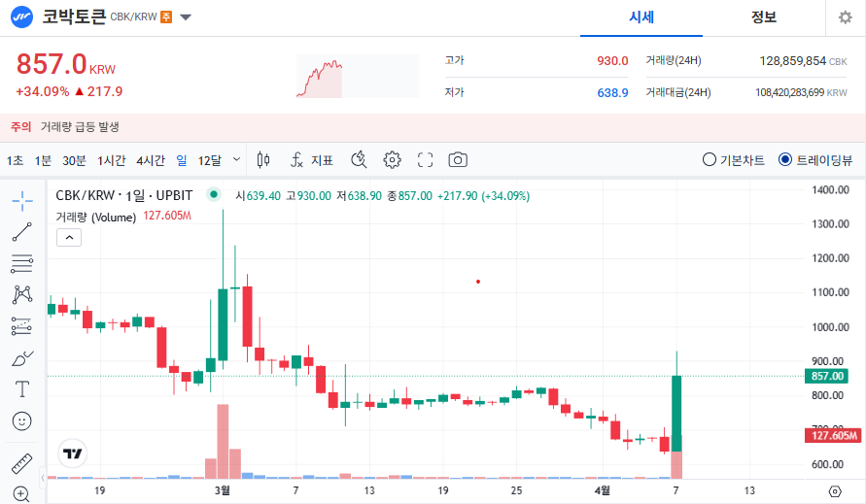Click the 127.605M volume axis label
The image size is (866, 504).
coord(833,436)
